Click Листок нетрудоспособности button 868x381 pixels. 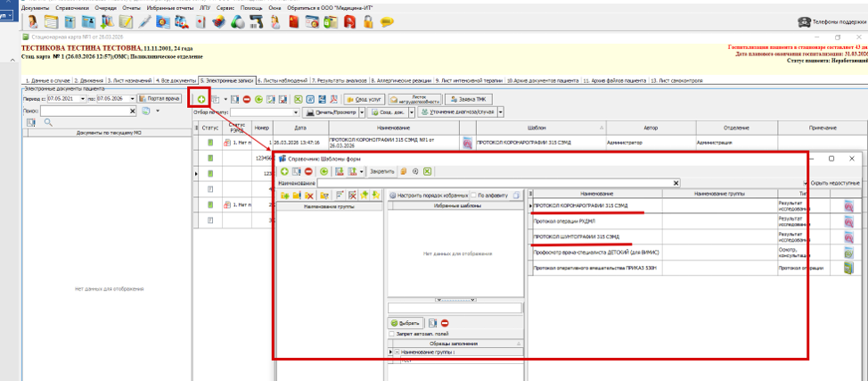(x=414, y=99)
